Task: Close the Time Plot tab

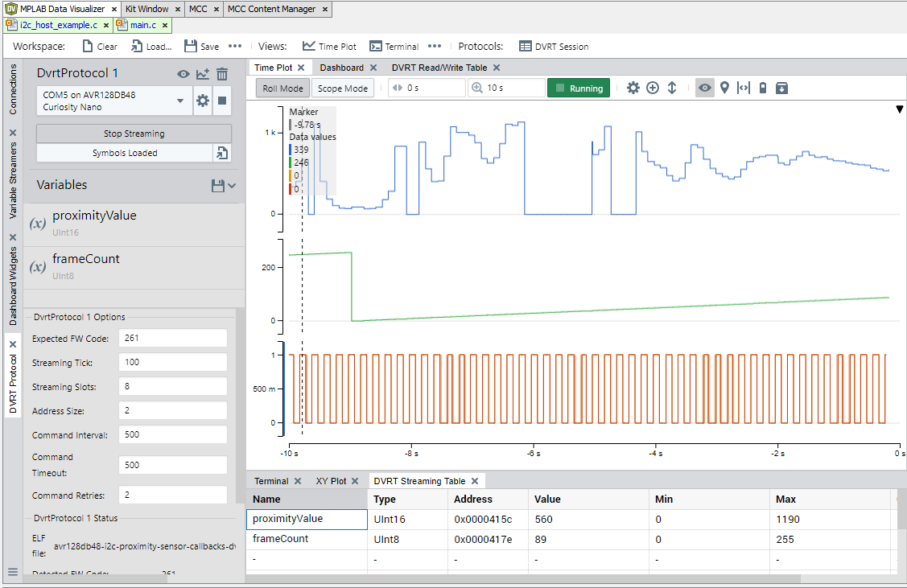Action: [301, 68]
